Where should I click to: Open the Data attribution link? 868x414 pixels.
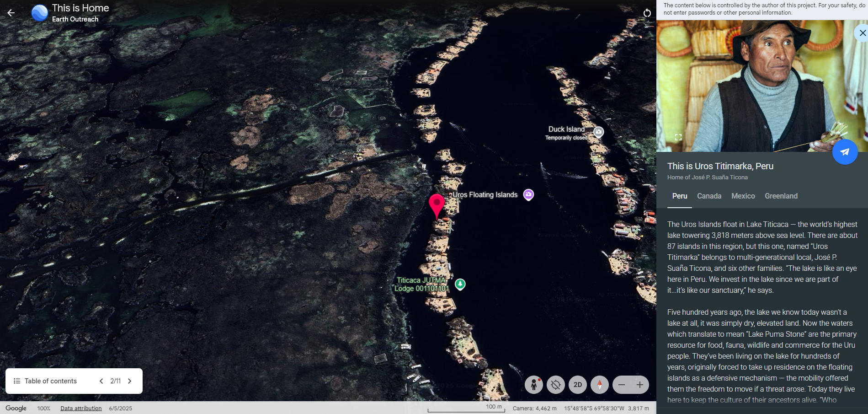81,408
